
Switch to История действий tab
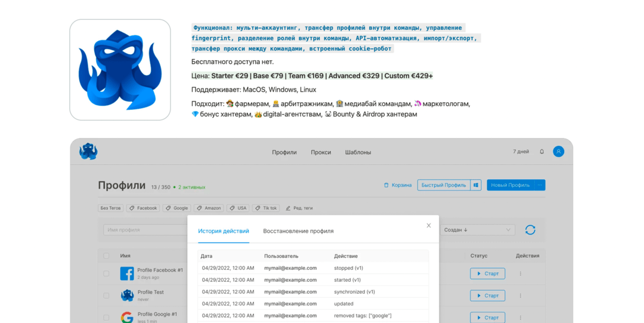(224, 231)
